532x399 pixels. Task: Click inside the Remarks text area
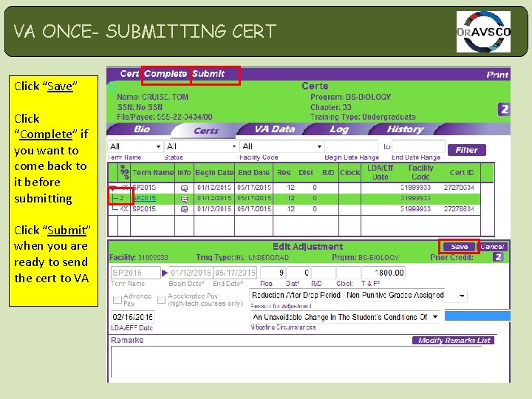(296, 361)
